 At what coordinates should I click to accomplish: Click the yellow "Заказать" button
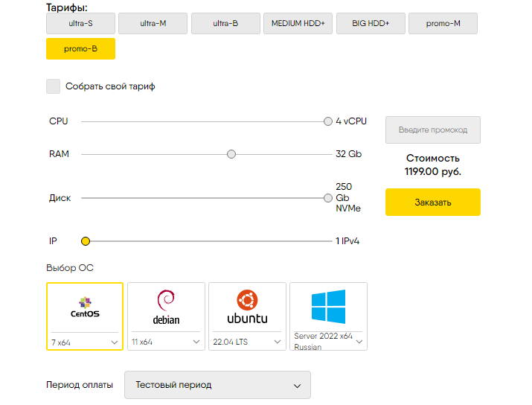[x=433, y=202]
